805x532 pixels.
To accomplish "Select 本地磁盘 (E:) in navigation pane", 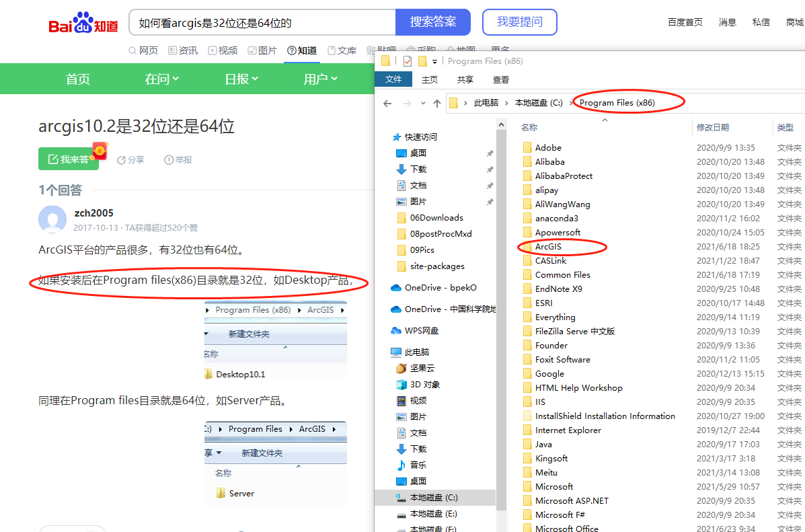I will tap(427, 514).
